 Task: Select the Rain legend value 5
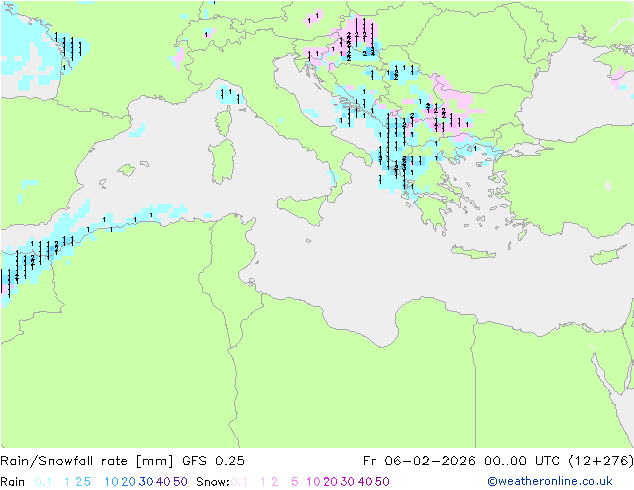tap(87, 482)
